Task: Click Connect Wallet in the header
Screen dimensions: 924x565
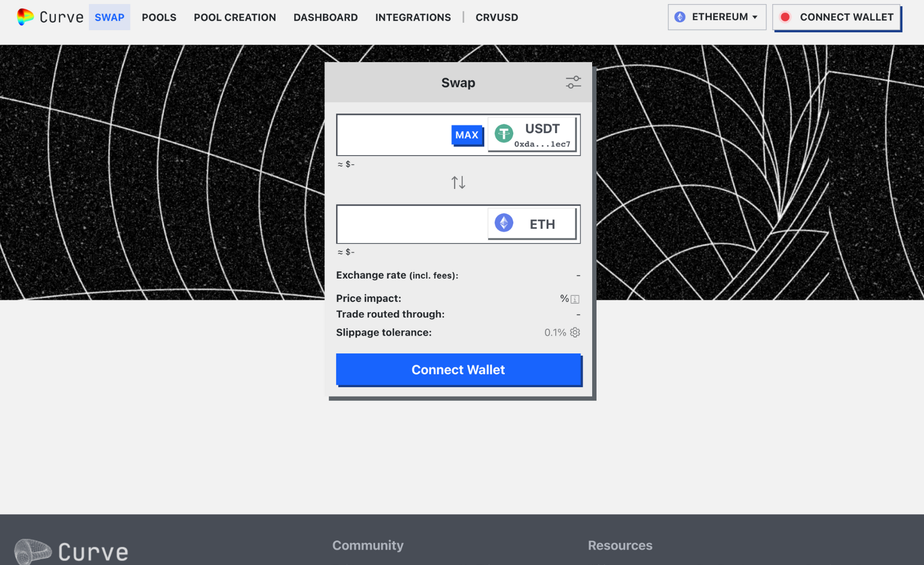Action: pos(837,17)
